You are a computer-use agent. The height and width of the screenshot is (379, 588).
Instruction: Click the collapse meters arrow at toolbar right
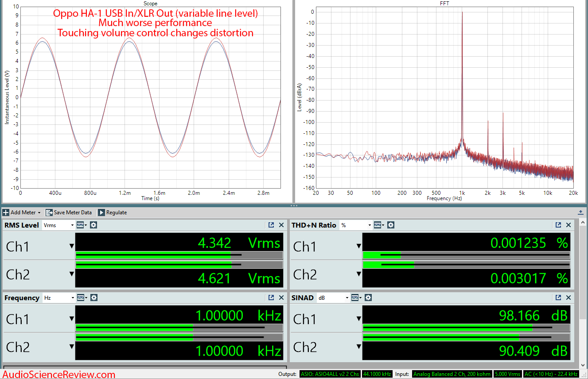pos(580,213)
